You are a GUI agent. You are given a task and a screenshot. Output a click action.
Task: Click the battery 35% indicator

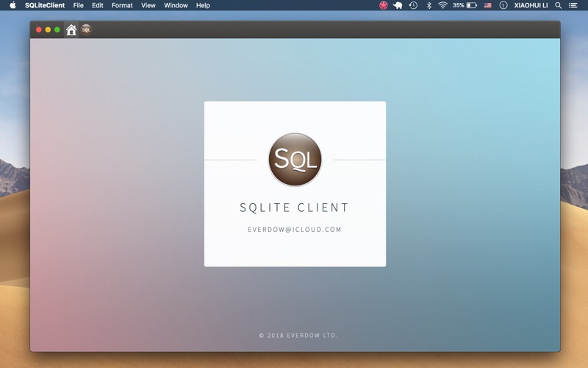click(465, 5)
